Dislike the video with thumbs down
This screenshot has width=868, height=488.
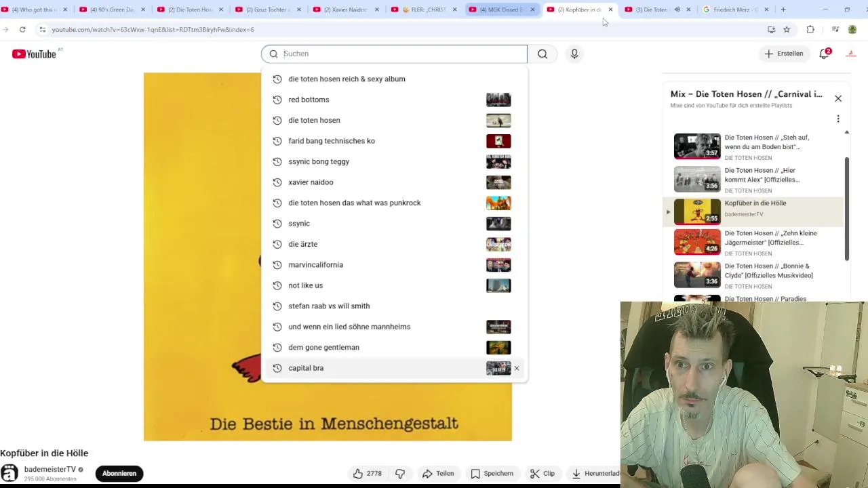pos(401,473)
